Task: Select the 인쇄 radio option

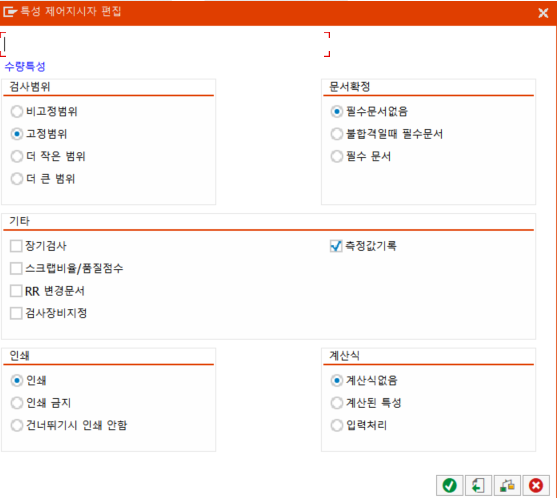Action: [x=17, y=380]
